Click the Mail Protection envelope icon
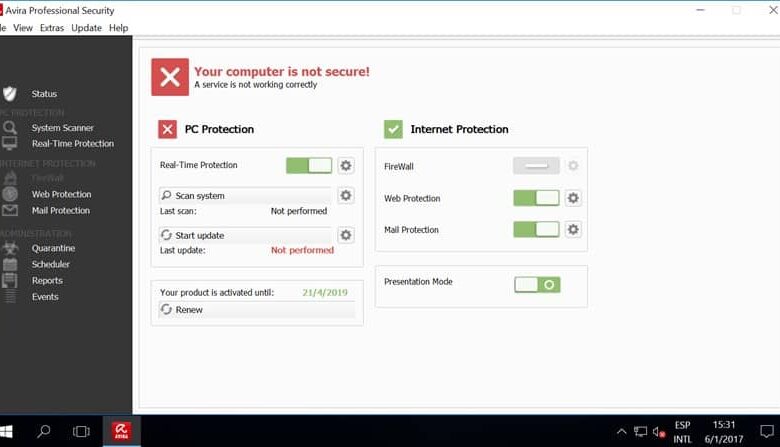 9,210
